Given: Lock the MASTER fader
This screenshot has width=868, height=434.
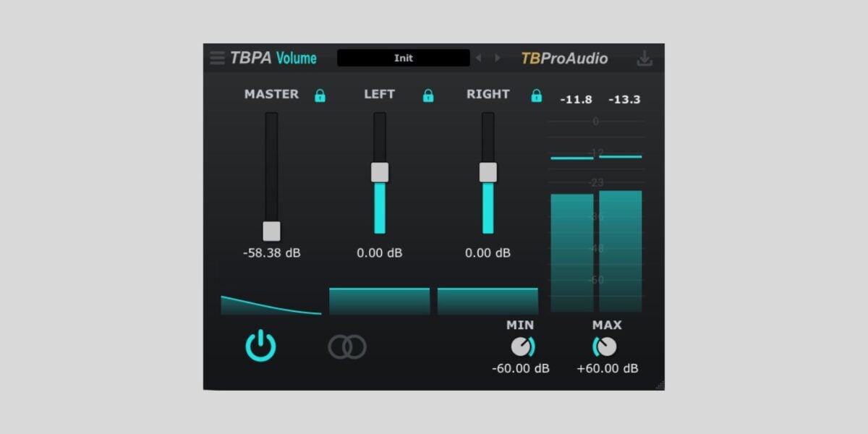Looking at the screenshot, I should point(320,95).
